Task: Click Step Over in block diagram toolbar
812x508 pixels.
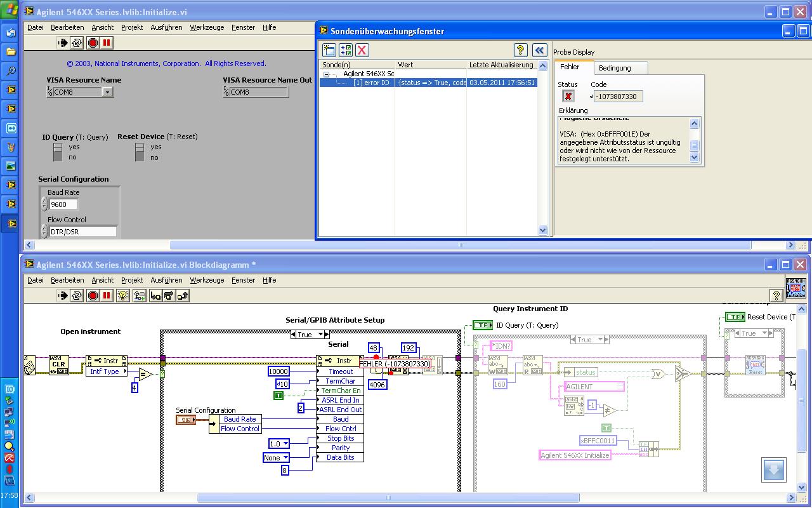Action: 169,295
